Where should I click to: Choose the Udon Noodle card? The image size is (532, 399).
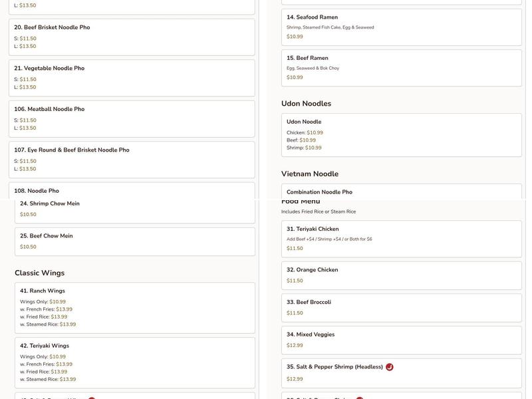pyautogui.click(x=402, y=135)
